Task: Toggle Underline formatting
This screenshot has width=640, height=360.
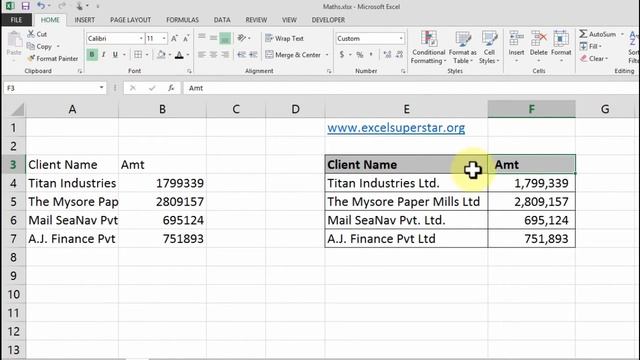Action: (x=115, y=54)
